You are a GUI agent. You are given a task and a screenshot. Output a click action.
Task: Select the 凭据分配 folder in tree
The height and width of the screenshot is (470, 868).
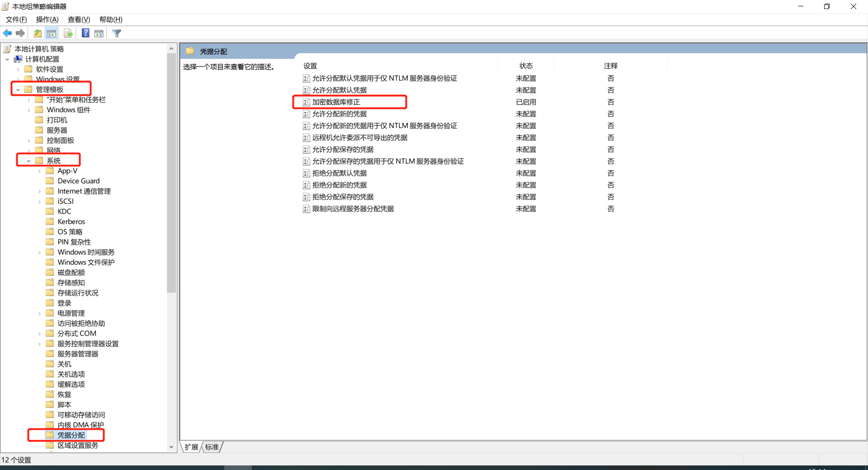coord(71,435)
